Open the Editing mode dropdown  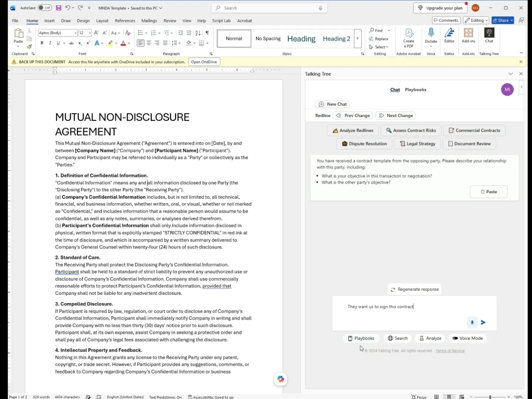[477, 20]
